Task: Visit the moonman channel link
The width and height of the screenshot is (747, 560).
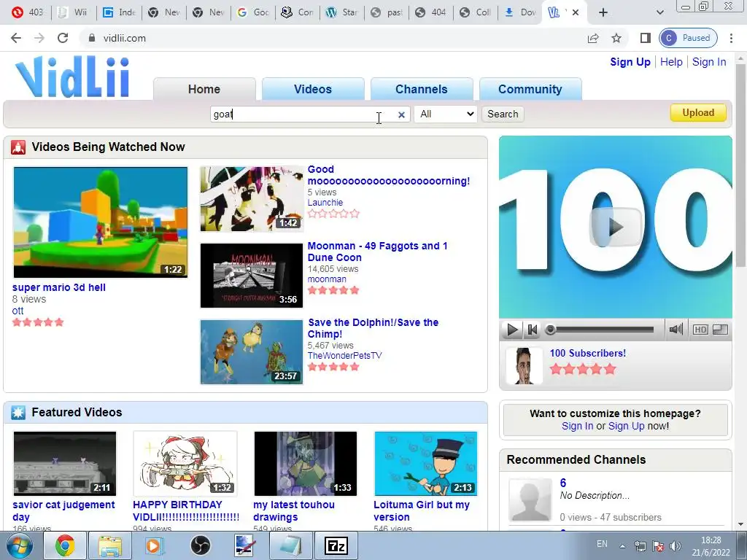Action: pos(327,279)
